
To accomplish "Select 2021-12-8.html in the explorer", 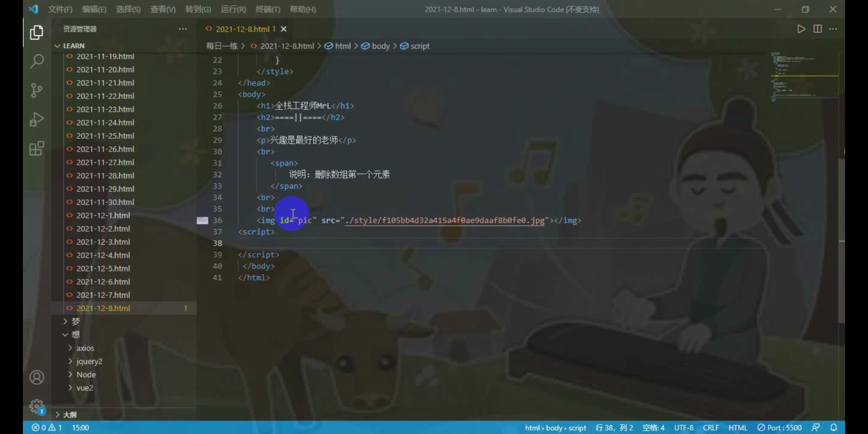I will pyautogui.click(x=124, y=308).
